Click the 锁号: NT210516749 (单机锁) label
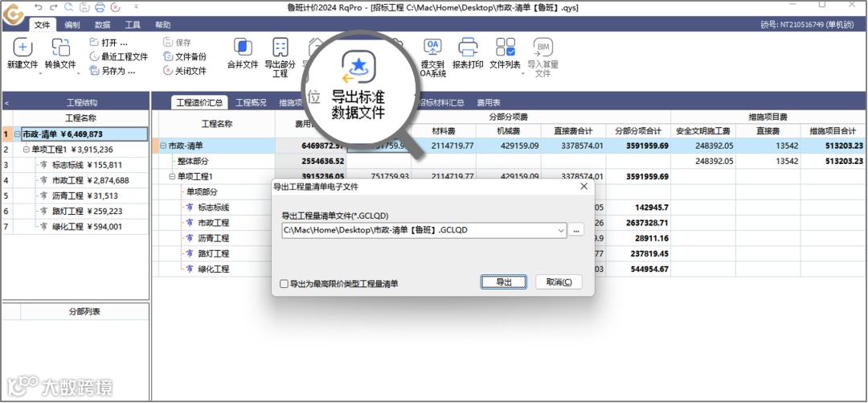This screenshot has height=403, width=868. pyautogui.click(x=807, y=25)
